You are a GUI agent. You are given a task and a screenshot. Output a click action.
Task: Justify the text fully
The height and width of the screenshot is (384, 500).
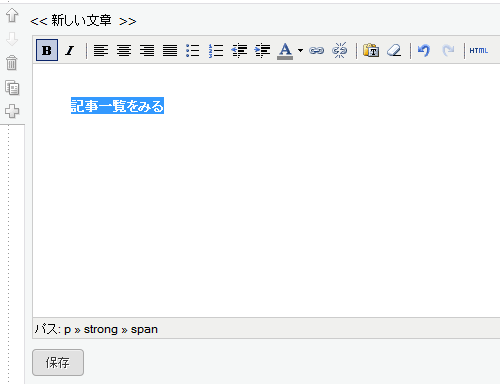coord(170,50)
